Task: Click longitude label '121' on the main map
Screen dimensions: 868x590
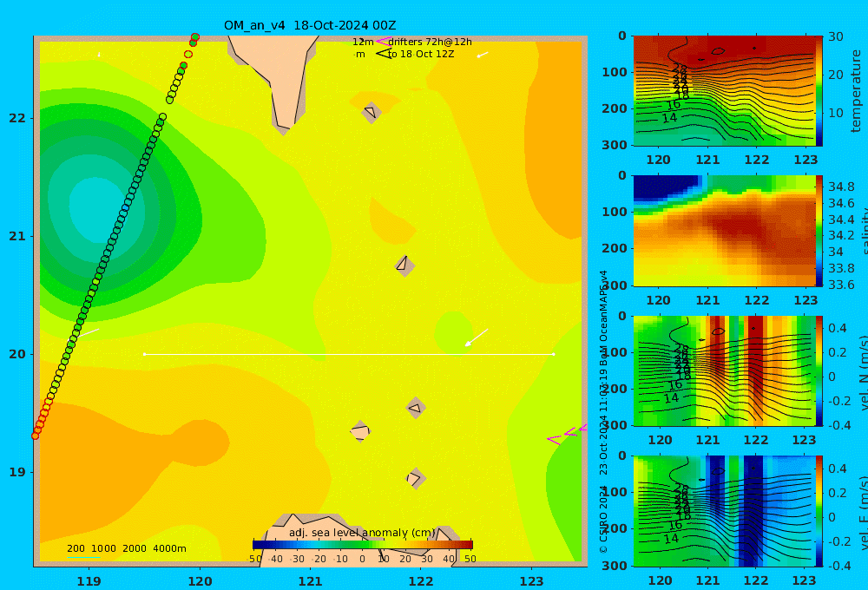Action: (311, 581)
